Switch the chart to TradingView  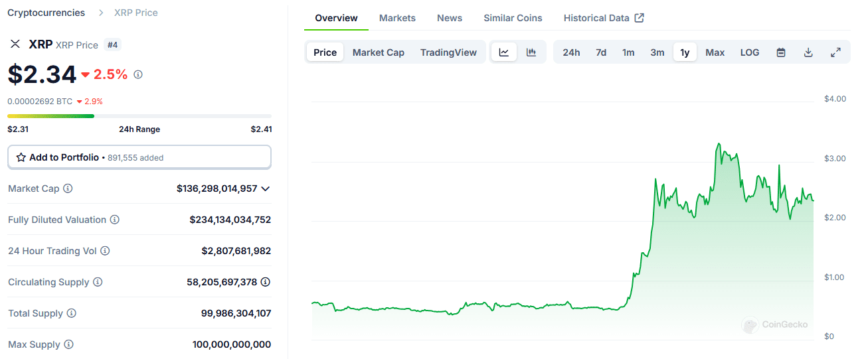click(448, 52)
